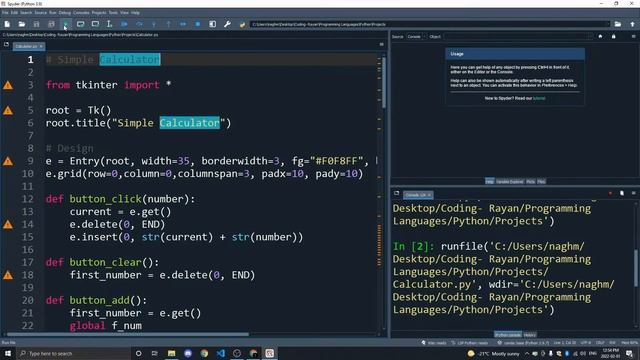The width and height of the screenshot is (640, 360).
Task: Switch to the Files pane tab
Action: 541,182
